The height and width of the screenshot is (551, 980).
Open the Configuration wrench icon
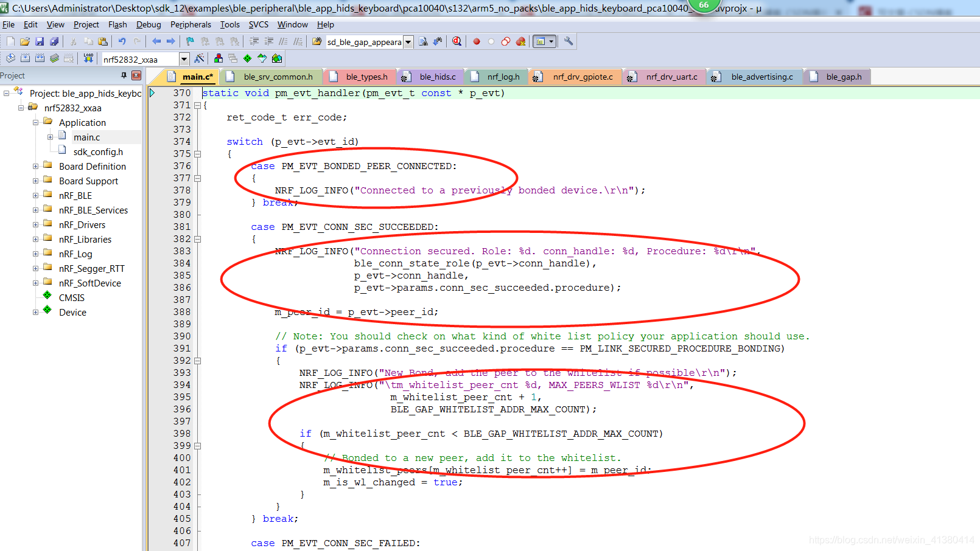[569, 41]
